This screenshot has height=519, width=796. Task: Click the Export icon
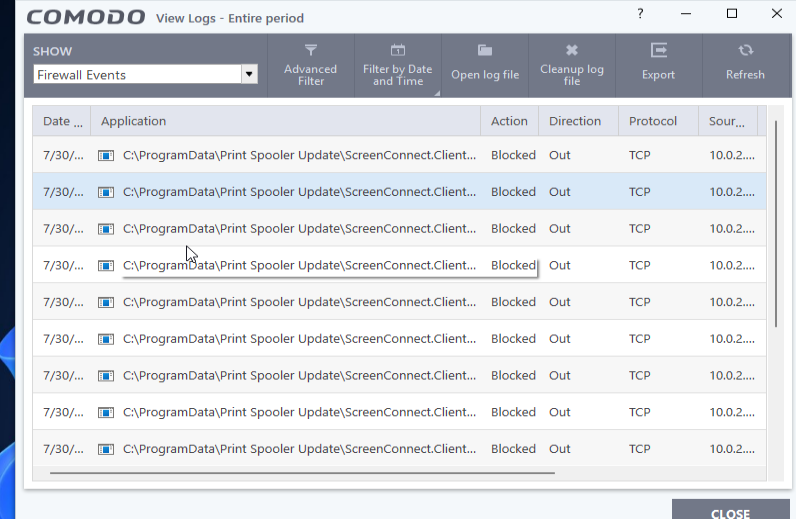coord(658,50)
